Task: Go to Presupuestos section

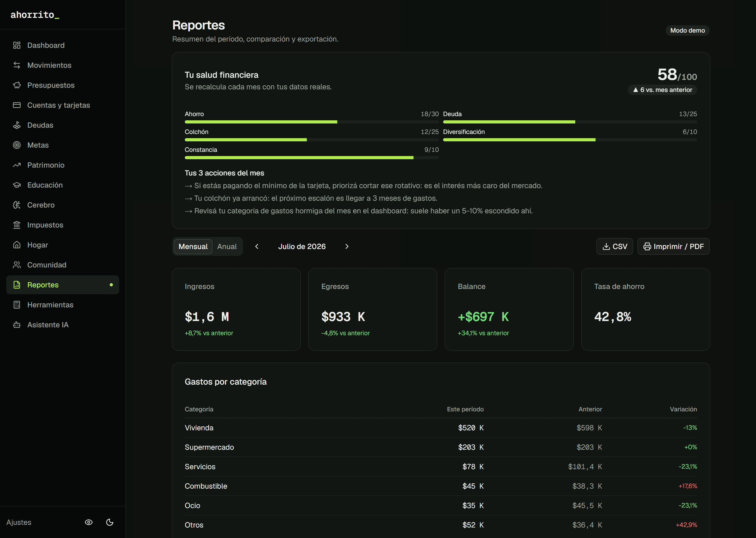Action: click(x=62, y=85)
